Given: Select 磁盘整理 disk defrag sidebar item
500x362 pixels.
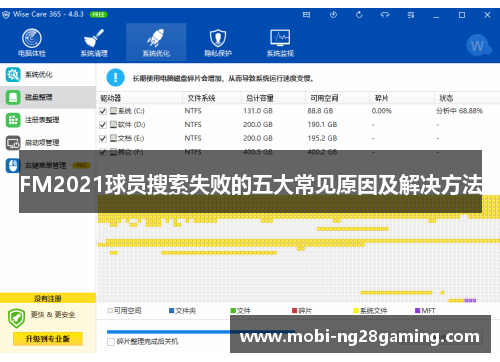Looking at the screenshot, I should coord(48,97).
